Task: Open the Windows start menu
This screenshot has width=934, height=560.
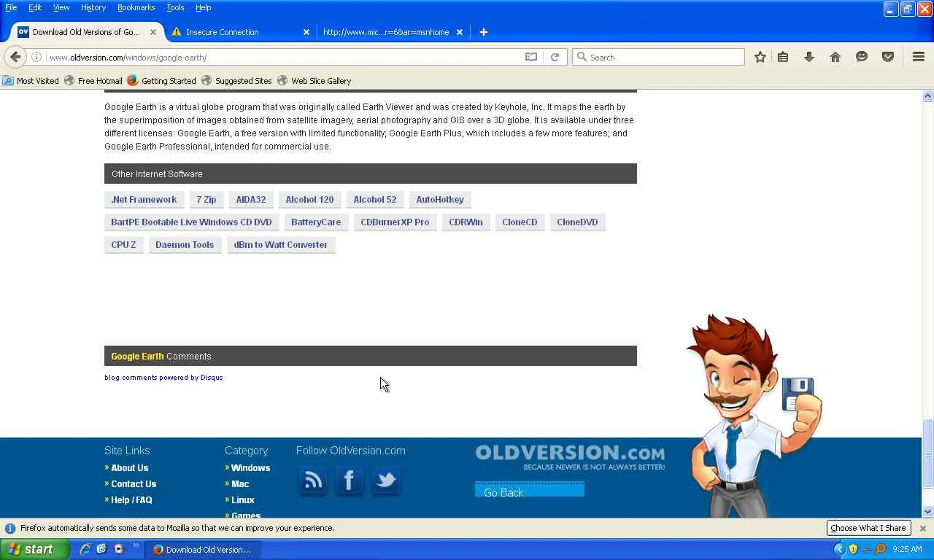Action: tap(34, 549)
